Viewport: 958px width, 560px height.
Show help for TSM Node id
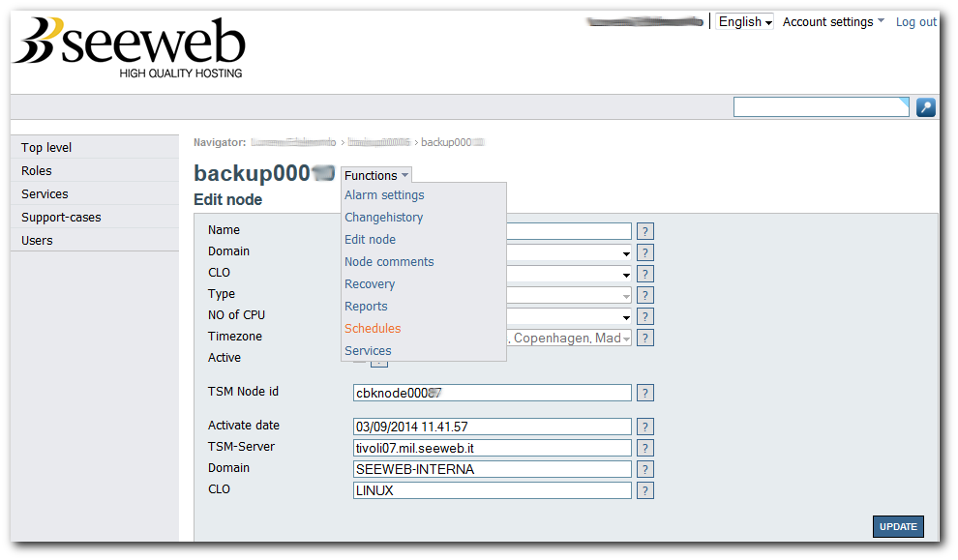[x=645, y=394]
